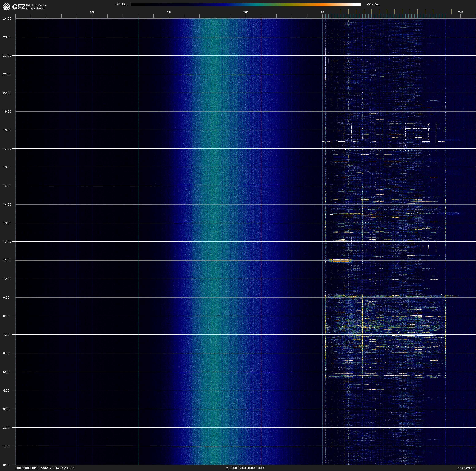Screen dimensions: 476x471
Task: Click the -55 dBm scale maximum label
Action: click(373, 4)
